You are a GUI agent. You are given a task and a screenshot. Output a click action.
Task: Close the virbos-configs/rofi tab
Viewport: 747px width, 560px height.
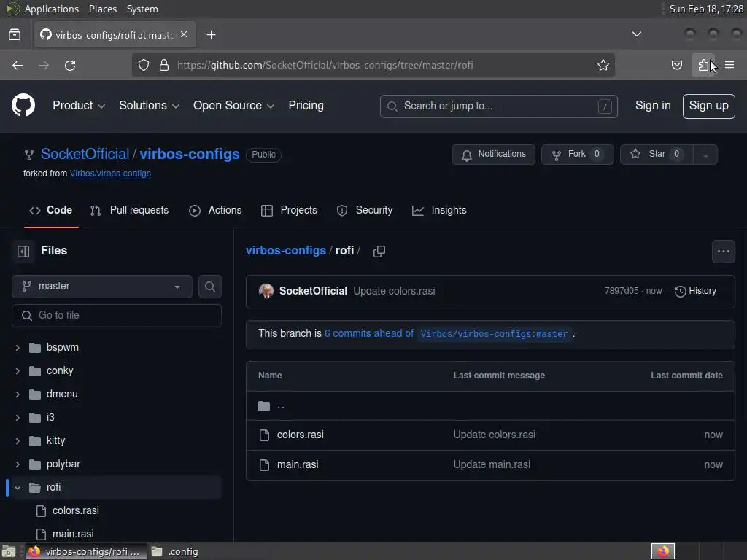(x=184, y=35)
